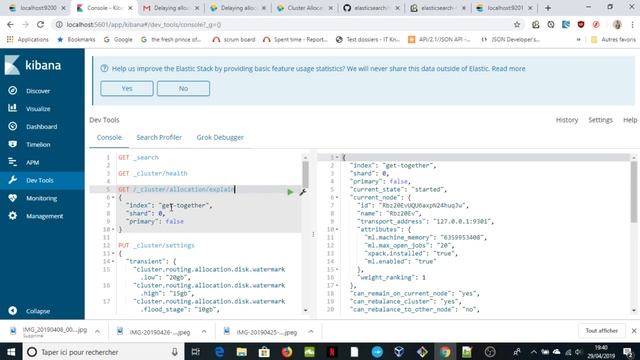Open a new browser tab
Viewport: 640px width, 360px height.
[548, 8]
